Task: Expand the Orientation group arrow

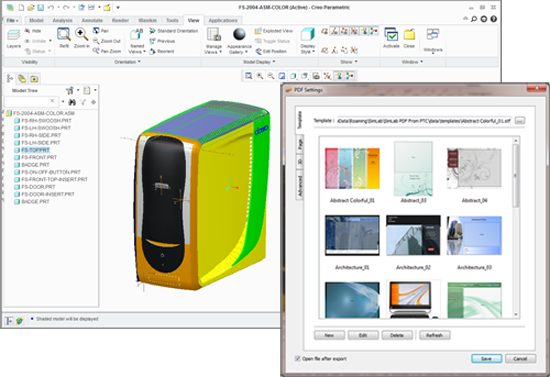Action: pos(139,62)
